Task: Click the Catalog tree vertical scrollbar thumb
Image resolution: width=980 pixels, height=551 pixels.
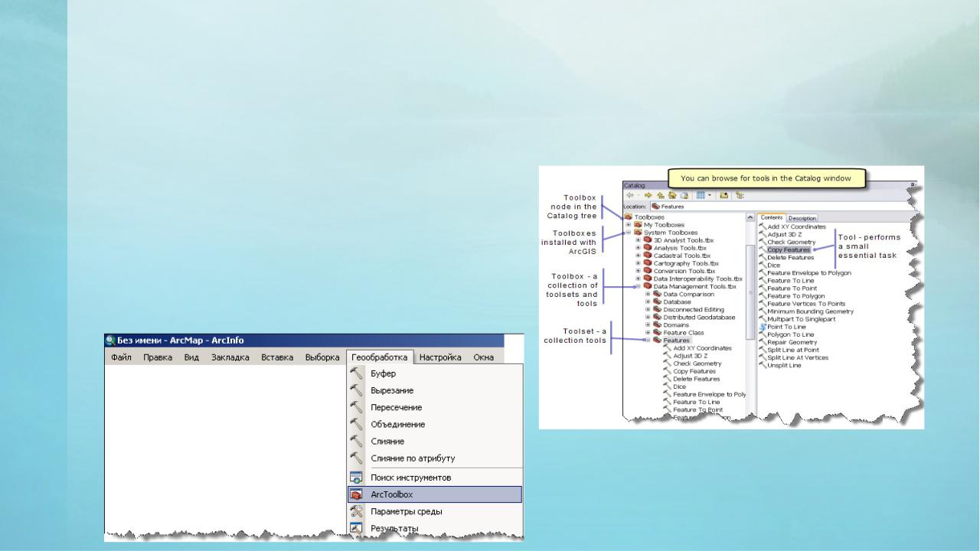Action: click(750, 292)
